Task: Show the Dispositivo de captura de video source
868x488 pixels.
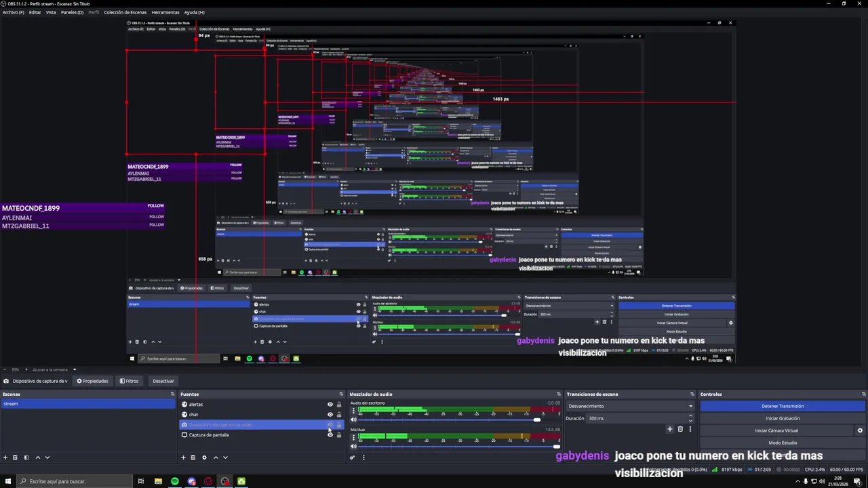Action: pyautogui.click(x=330, y=425)
